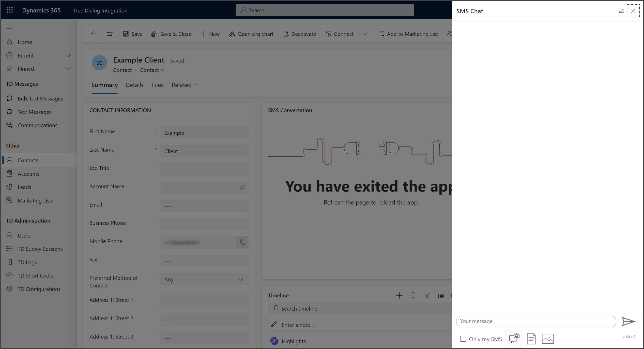The image size is (644, 349).
Task: Click the image attachment icon in SMS Chat
Action: 548,339
